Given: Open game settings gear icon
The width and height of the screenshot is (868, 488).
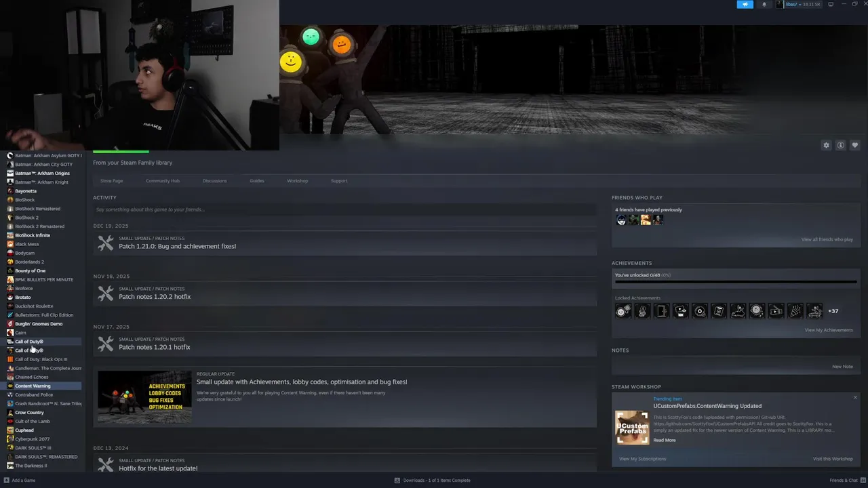Looking at the screenshot, I should (x=826, y=145).
